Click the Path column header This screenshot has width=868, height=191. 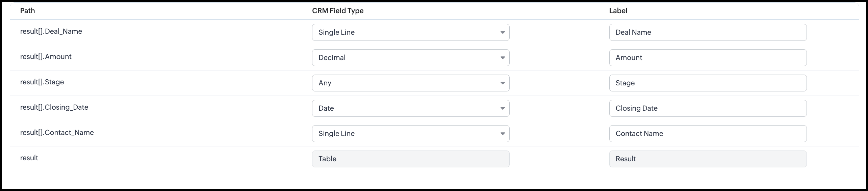pos(27,11)
